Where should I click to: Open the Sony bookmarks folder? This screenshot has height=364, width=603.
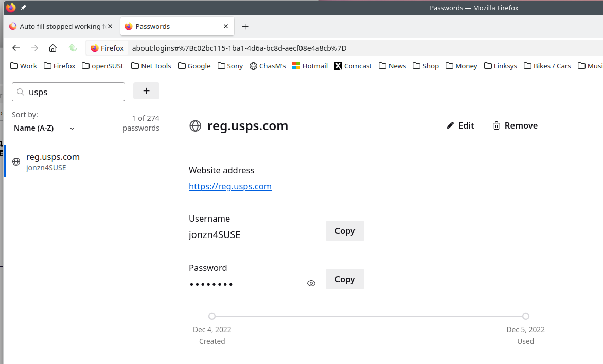point(230,66)
